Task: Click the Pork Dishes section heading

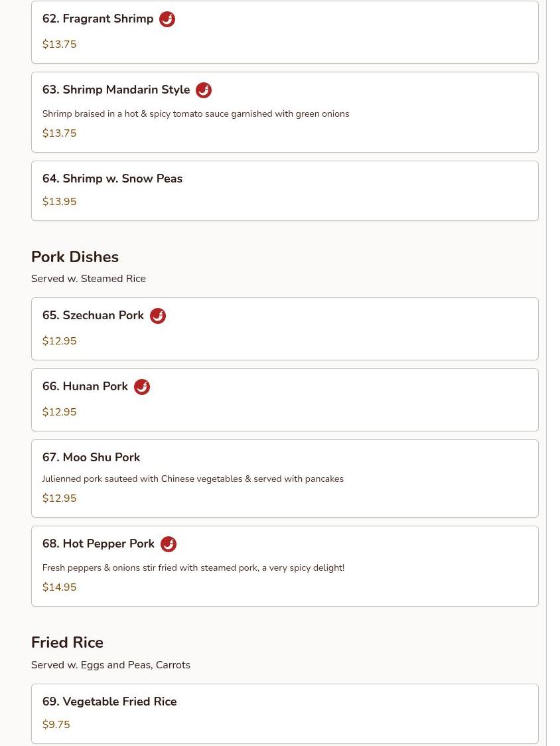Action: (x=75, y=257)
